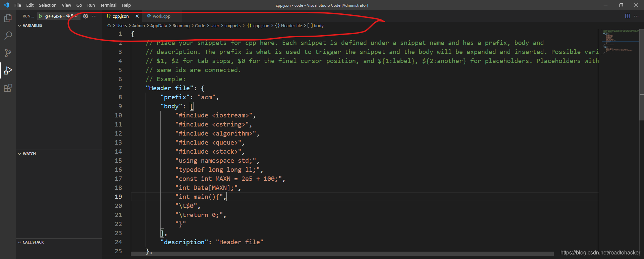Click cpp.json in the breadcrumb path
This screenshot has width=644, height=259.
(x=258, y=26)
